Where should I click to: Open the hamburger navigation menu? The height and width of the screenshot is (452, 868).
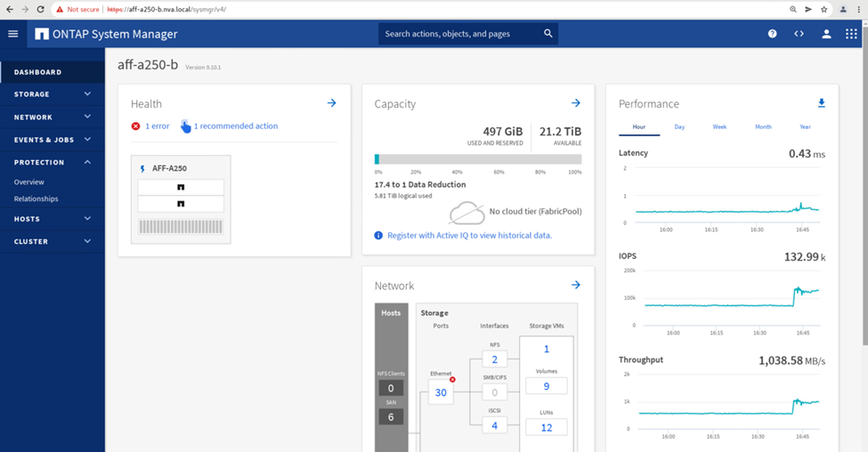click(x=12, y=34)
